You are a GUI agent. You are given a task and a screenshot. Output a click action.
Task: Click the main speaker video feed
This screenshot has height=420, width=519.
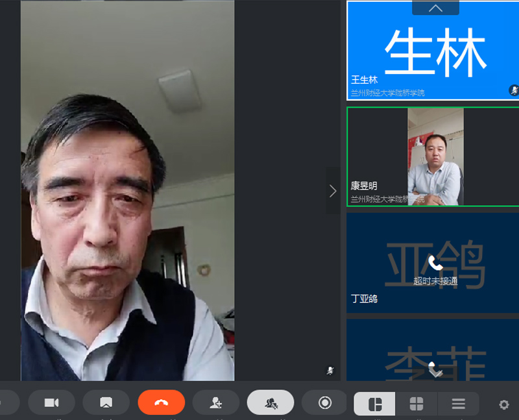tap(128, 190)
